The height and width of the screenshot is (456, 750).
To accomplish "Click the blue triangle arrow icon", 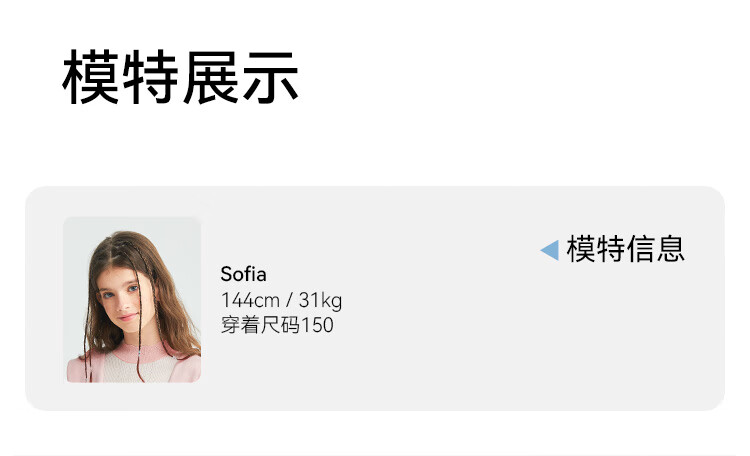I will click(x=549, y=249).
